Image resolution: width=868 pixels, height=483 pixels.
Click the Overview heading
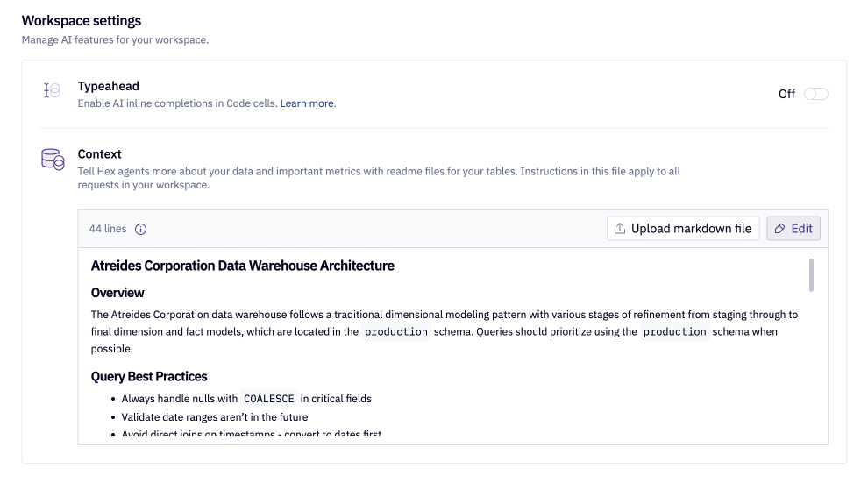tap(117, 293)
